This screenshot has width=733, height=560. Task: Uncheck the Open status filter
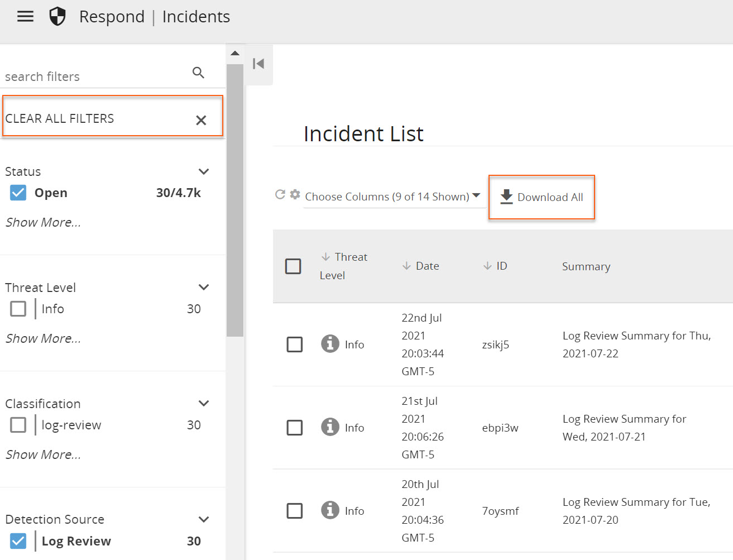(18, 193)
